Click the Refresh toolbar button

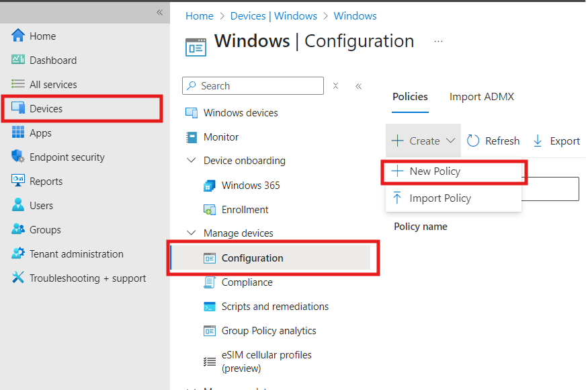pos(493,141)
